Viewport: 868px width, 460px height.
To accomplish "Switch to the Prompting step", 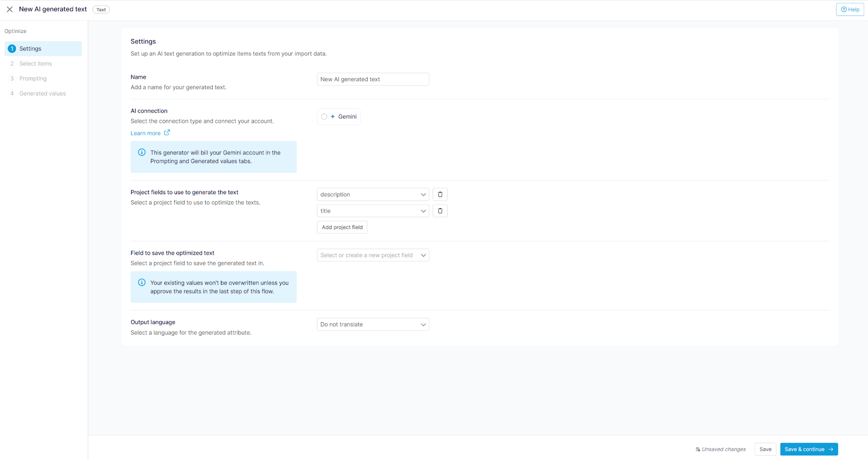I will [33, 79].
